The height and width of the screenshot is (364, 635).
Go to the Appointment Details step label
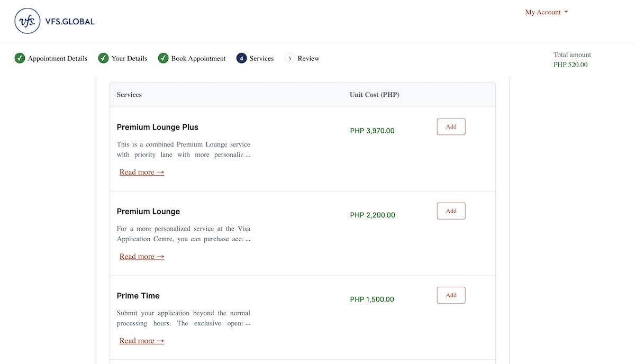pyautogui.click(x=58, y=58)
